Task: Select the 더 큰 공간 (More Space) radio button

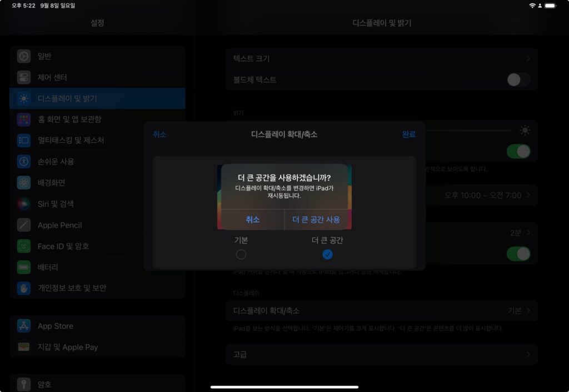Action: click(x=327, y=254)
